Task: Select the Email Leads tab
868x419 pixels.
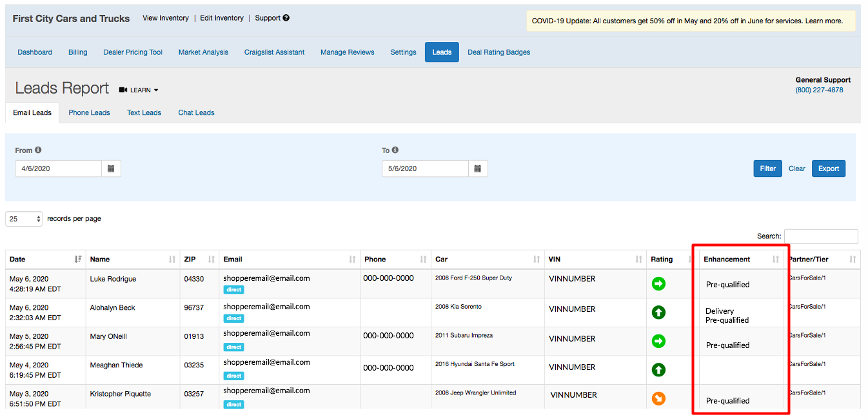Action: tap(32, 112)
